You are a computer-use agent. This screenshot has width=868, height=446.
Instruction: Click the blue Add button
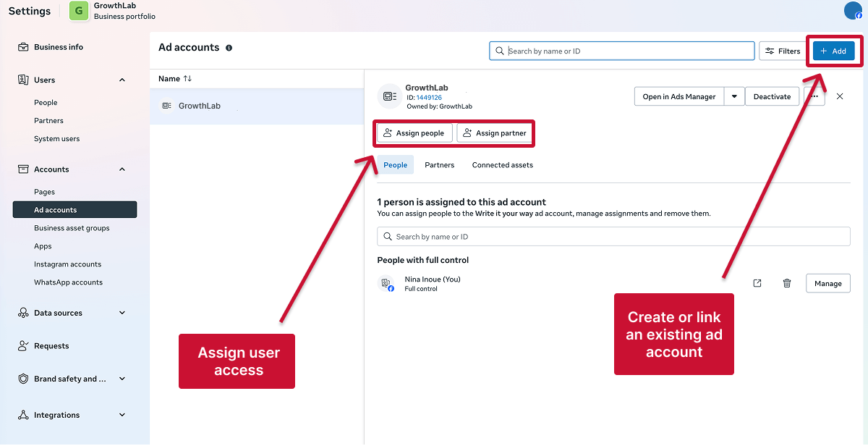click(x=834, y=51)
